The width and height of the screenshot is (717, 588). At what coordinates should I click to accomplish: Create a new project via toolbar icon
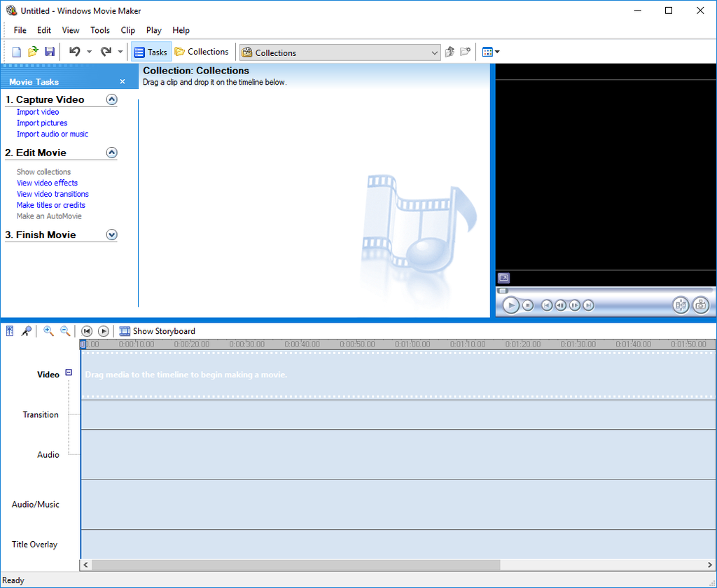tap(15, 51)
